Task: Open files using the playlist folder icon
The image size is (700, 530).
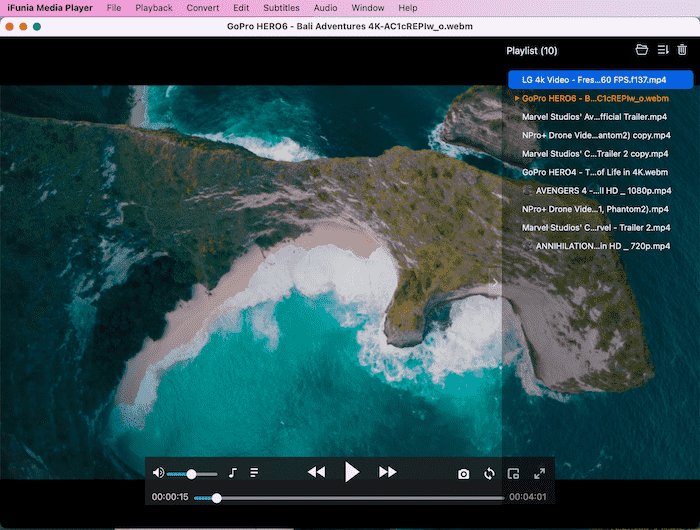Action: (642, 50)
